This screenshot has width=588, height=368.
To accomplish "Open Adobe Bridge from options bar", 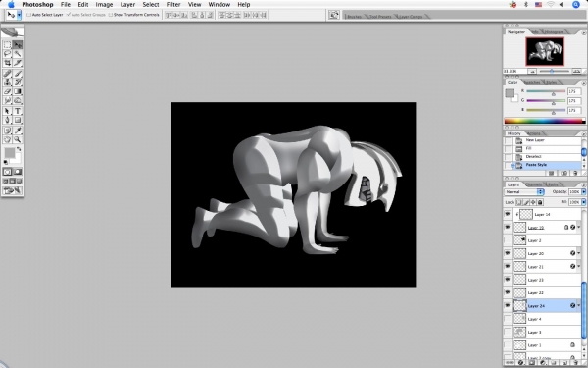I will coord(334,15).
